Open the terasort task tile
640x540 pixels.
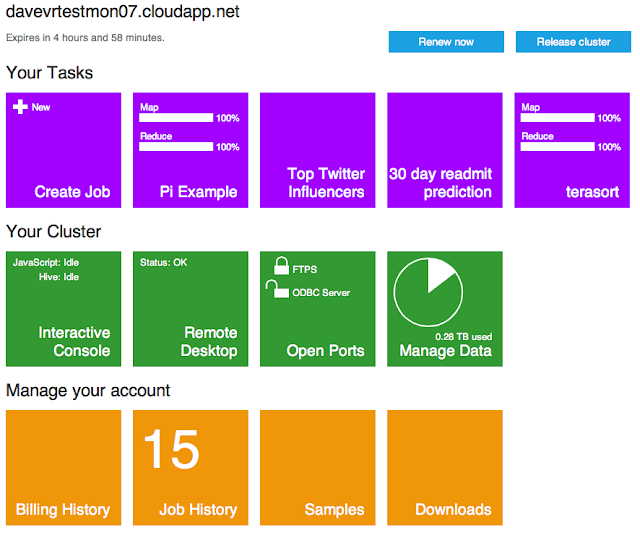[571, 150]
